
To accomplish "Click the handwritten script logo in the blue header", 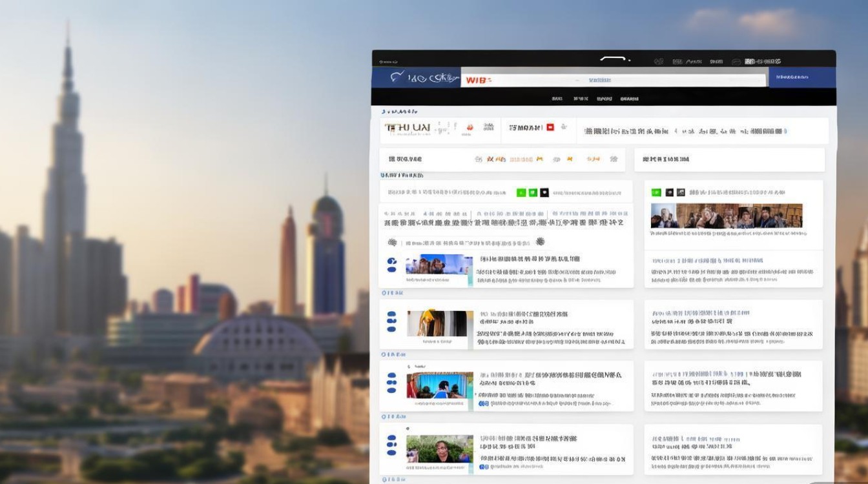I will pyautogui.click(x=422, y=78).
